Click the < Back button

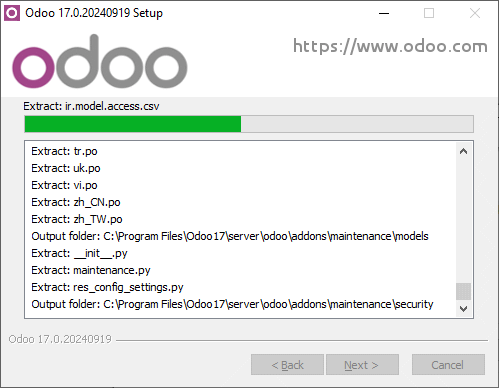(x=287, y=365)
